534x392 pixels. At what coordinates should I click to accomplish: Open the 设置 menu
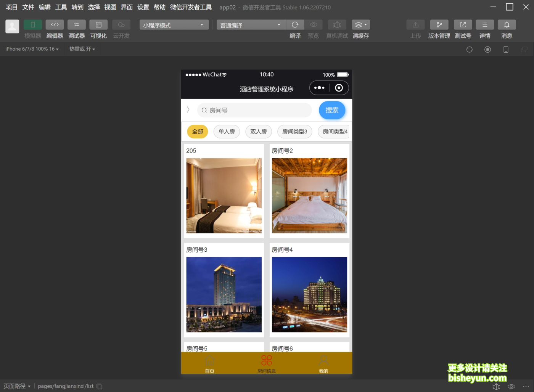pyautogui.click(x=143, y=7)
